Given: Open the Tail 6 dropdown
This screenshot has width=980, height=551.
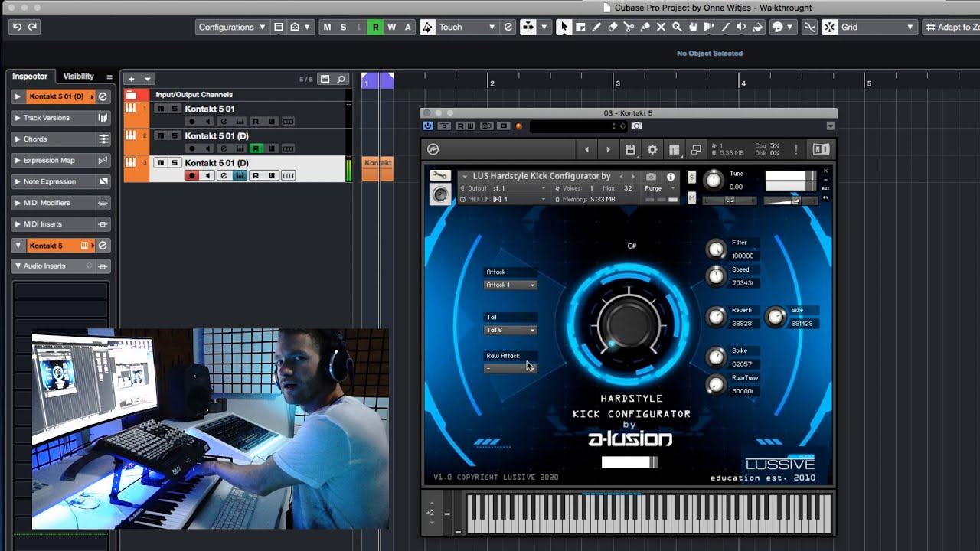Looking at the screenshot, I should (511, 330).
